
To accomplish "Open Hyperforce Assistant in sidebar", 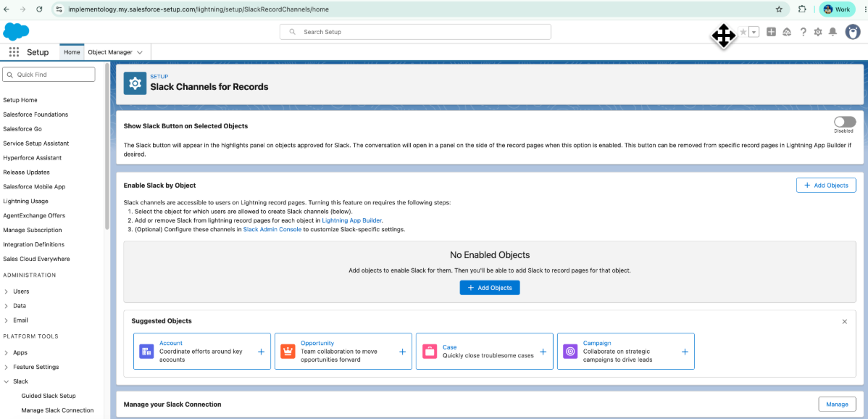I will [32, 158].
